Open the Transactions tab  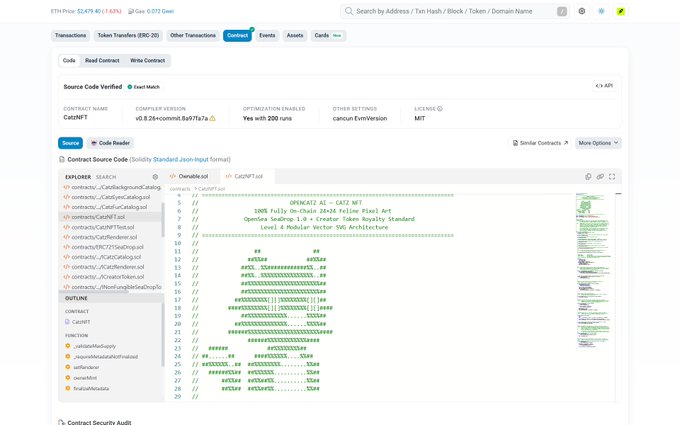click(x=71, y=36)
